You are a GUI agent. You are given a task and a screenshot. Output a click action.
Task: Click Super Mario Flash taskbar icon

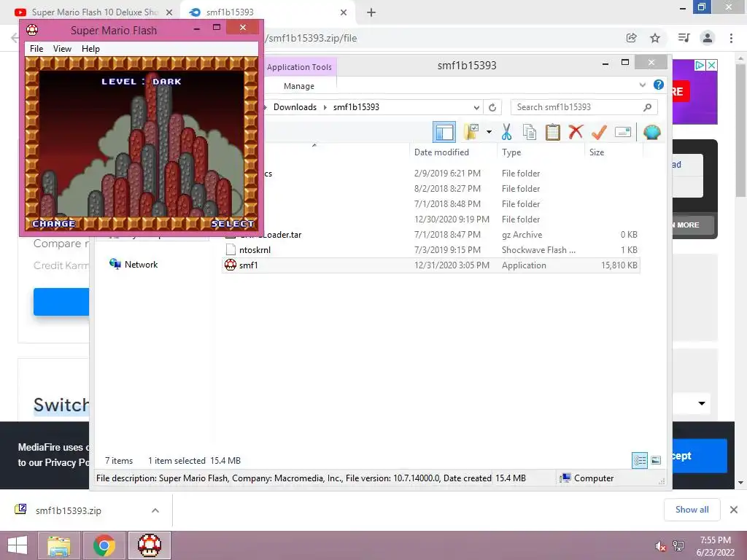pos(150,545)
